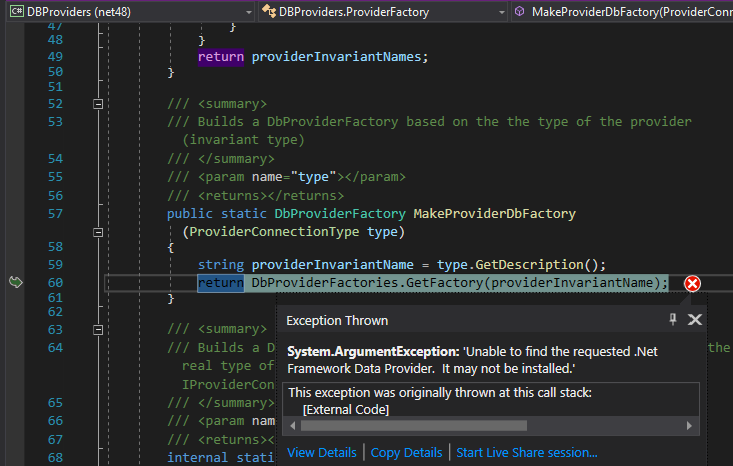This screenshot has width=733, height=466.
Task: Collapse the MakeProviderDbFactory method body
Action: pos(98,232)
